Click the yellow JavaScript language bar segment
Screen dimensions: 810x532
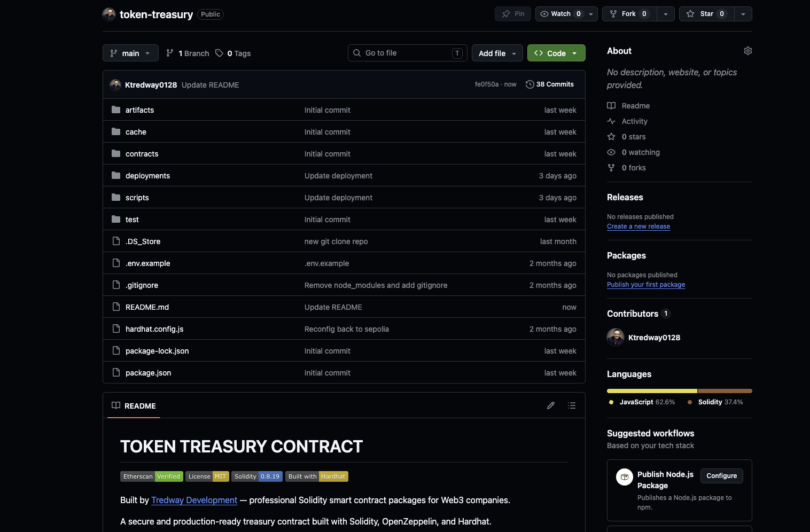652,391
